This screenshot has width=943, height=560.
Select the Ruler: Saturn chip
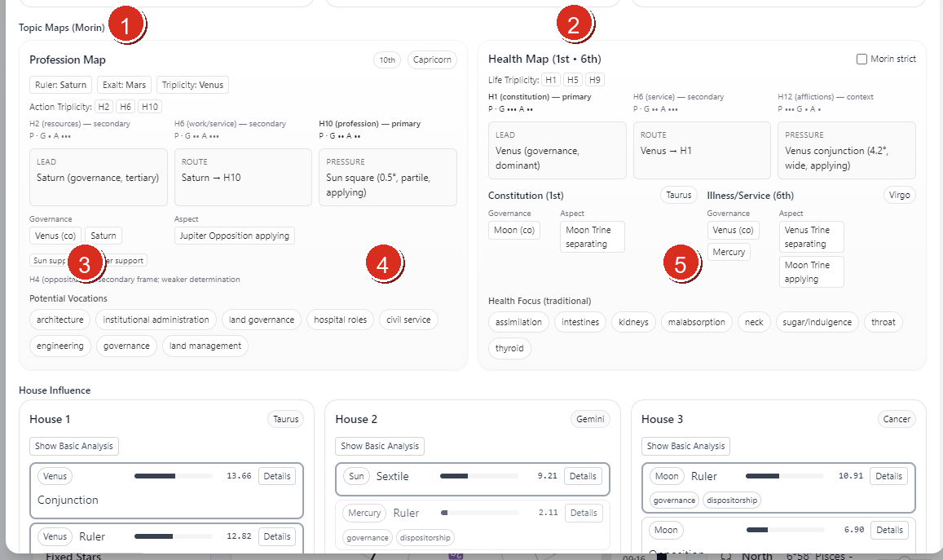(x=61, y=85)
